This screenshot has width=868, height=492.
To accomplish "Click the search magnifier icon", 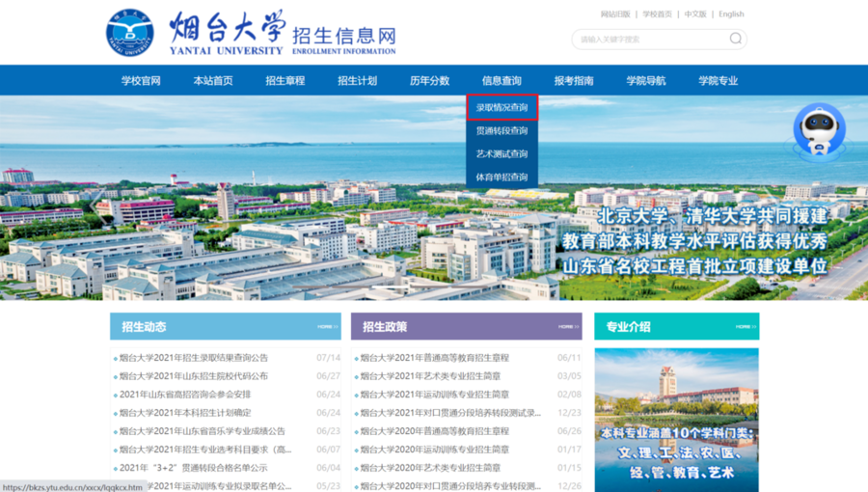I will click(x=736, y=40).
